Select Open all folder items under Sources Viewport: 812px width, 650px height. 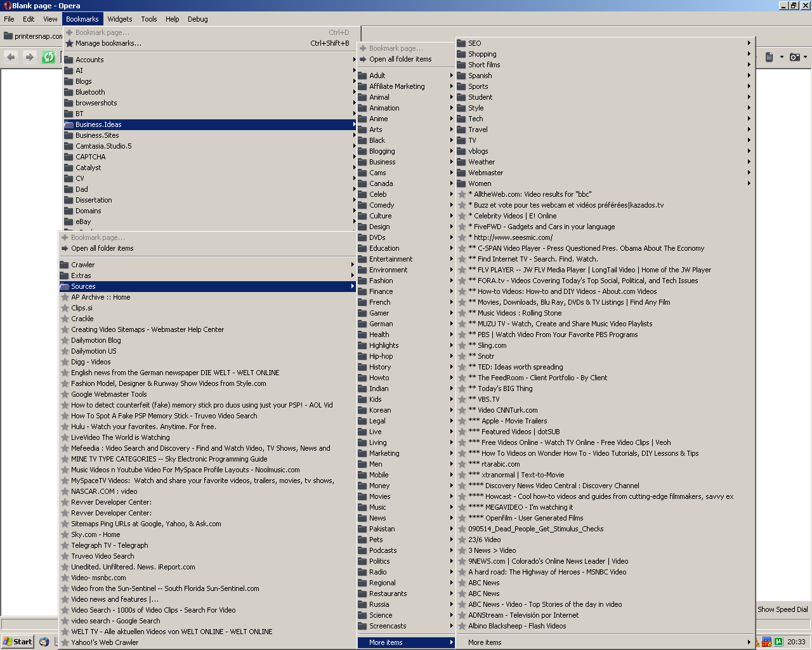click(x=102, y=248)
